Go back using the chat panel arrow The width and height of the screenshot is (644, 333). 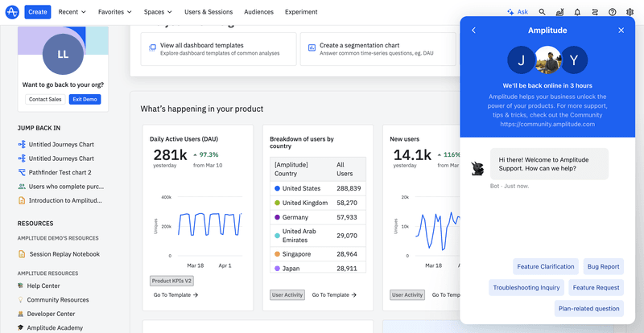(473, 31)
